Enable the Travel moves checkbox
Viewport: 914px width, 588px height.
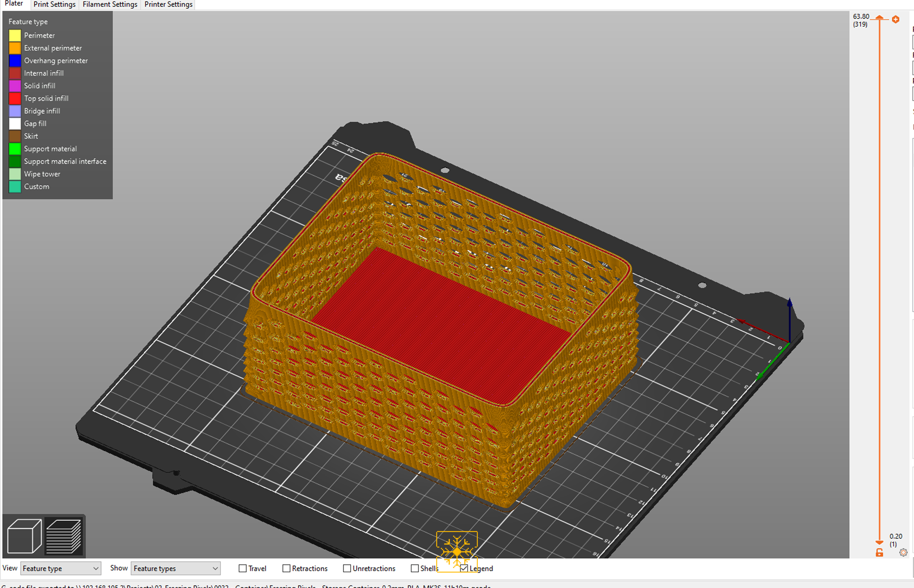(242, 568)
